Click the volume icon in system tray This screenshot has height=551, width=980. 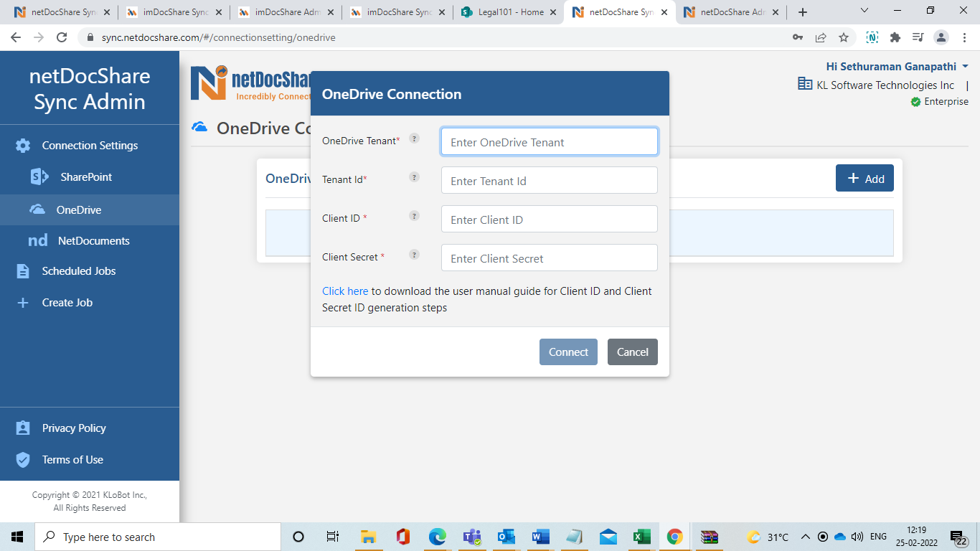pos(857,537)
